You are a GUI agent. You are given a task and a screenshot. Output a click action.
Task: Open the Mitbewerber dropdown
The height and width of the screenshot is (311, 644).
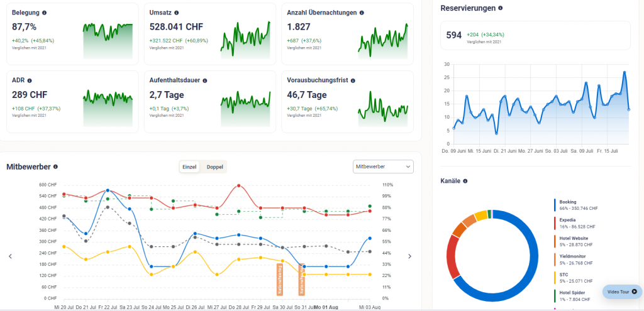click(x=382, y=166)
